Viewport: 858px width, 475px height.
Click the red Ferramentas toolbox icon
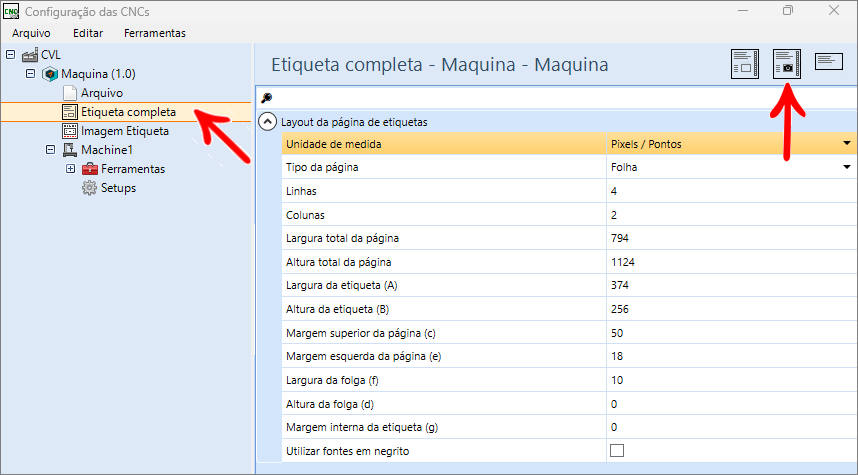90,169
